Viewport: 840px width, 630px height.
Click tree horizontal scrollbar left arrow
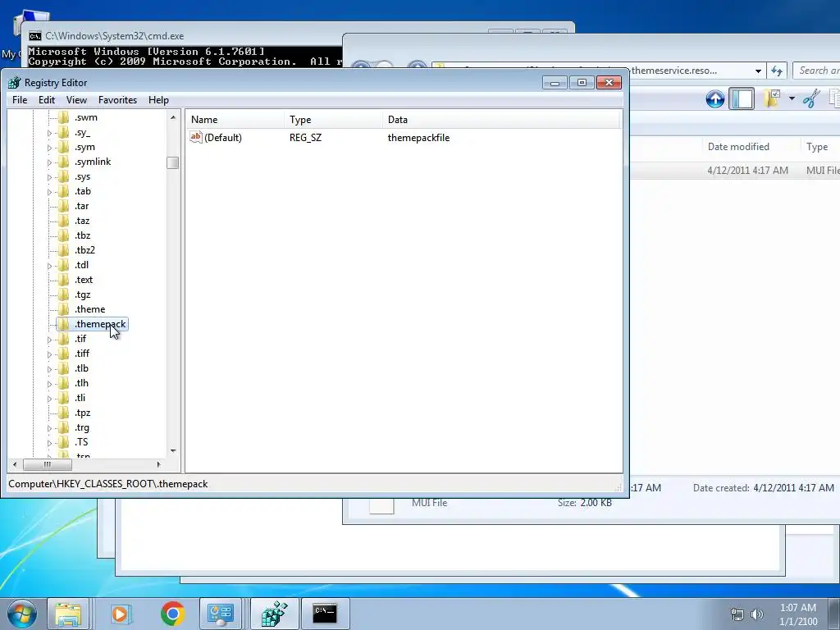coord(15,464)
